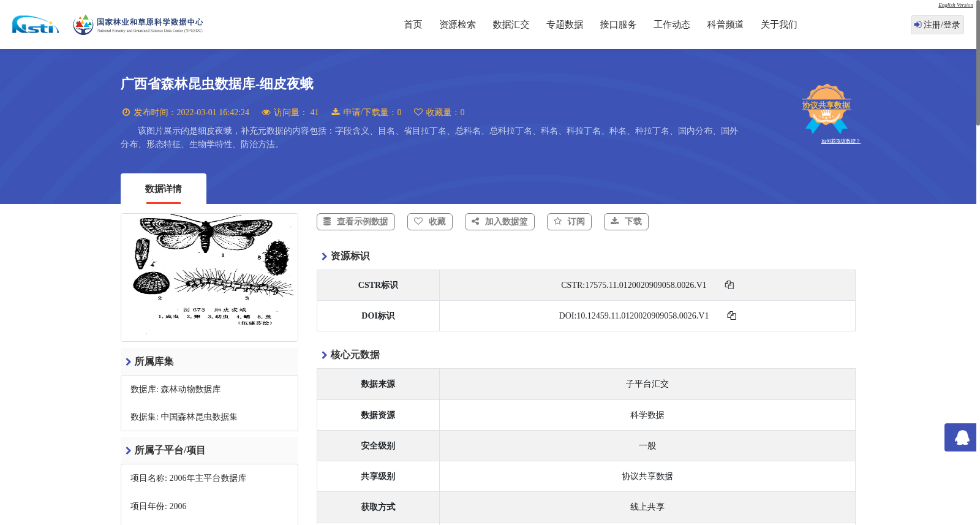The image size is (980, 525).
Task: Click the heart icon beside 收藏量
Action: pyautogui.click(x=418, y=112)
